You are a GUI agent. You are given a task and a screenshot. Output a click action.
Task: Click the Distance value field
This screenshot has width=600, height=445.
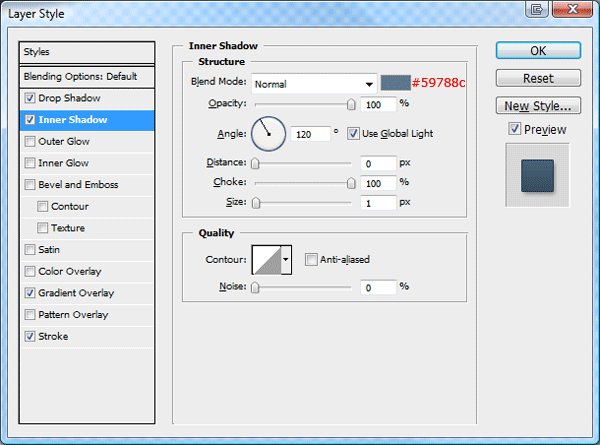point(378,164)
